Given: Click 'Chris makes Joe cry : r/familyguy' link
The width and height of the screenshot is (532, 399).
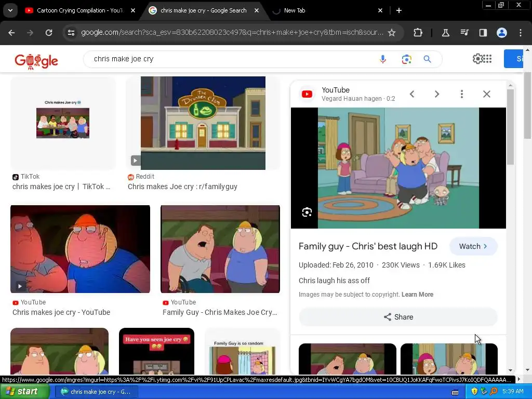Looking at the screenshot, I should point(182,187).
